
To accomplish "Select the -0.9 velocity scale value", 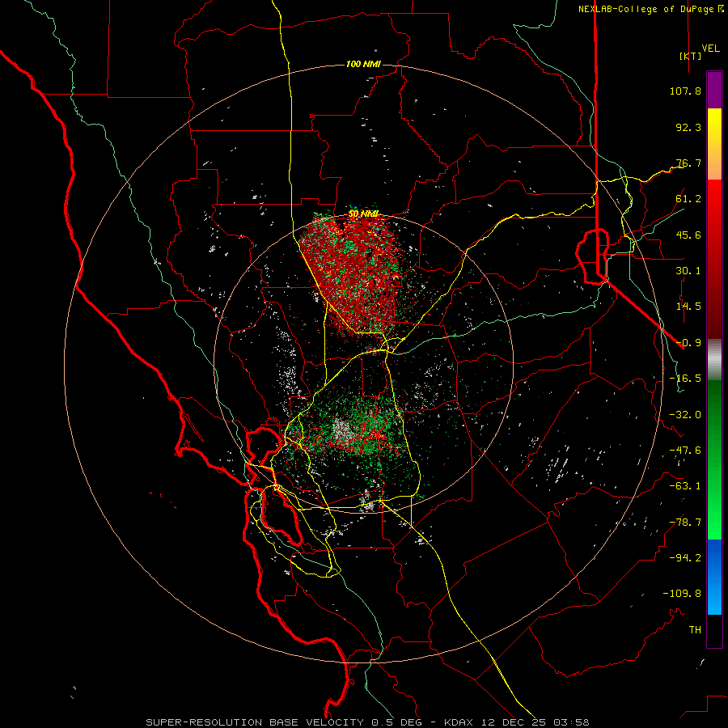I will [x=688, y=343].
